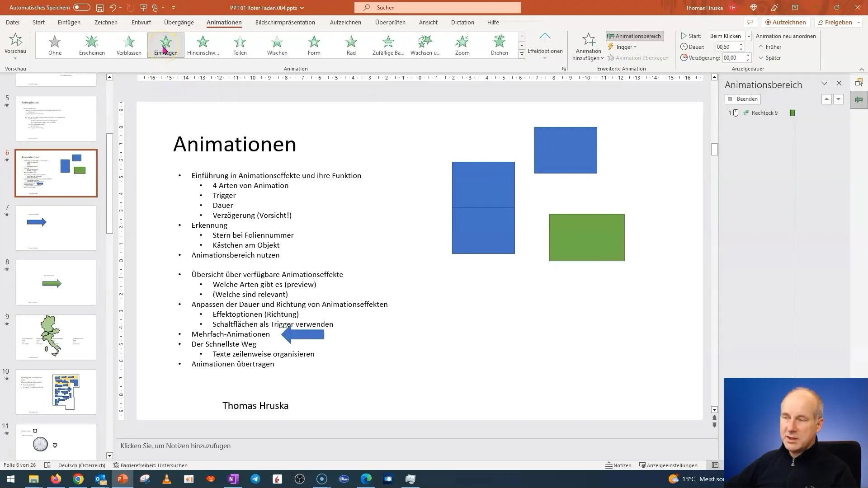The width and height of the screenshot is (868, 488).
Task: Open Anzeigeeinstellungen in status bar
Action: click(x=668, y=465)
